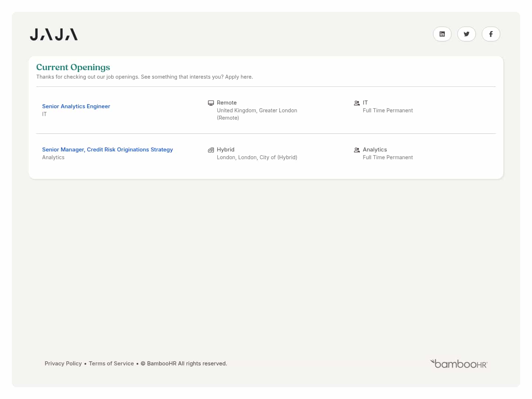Click the 'Thanks for checking out' intro text
The image size is (532, 399).
(144, 77)
